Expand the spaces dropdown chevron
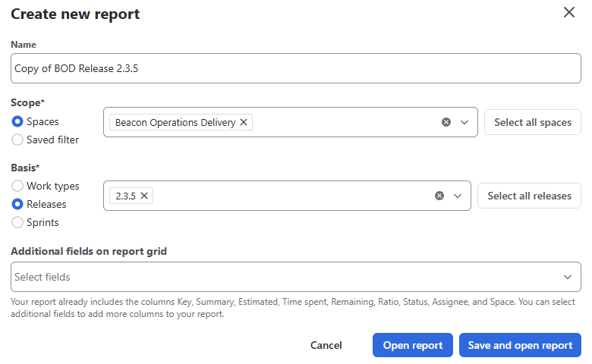This screenshot has width=592, height=364. click(x=464, y=122)
